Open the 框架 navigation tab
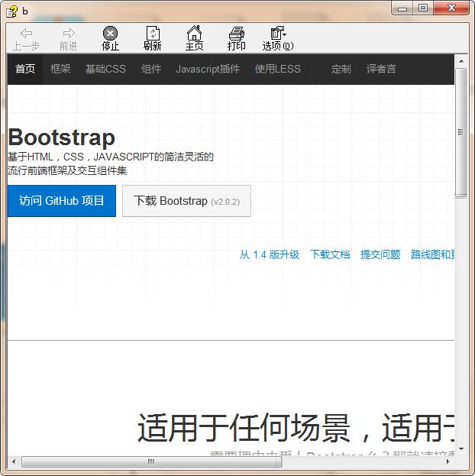This screenshot has height=476, width=475. click(60, 69)
